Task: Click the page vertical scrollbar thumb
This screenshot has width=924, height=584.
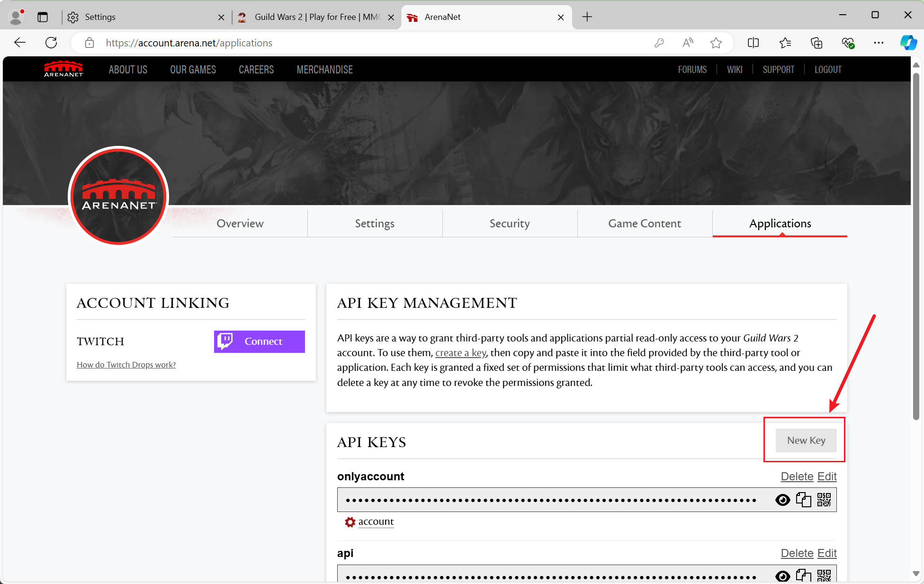Action: 916,246
